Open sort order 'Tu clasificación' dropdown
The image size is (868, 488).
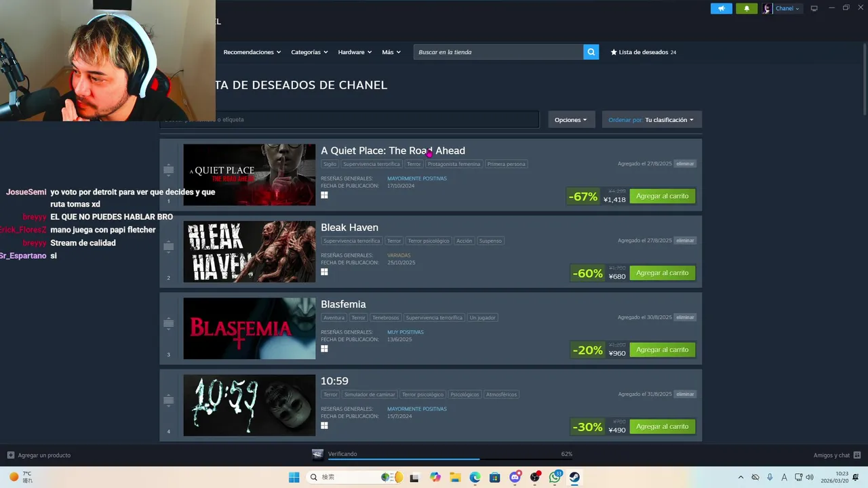tap(652, 120)
